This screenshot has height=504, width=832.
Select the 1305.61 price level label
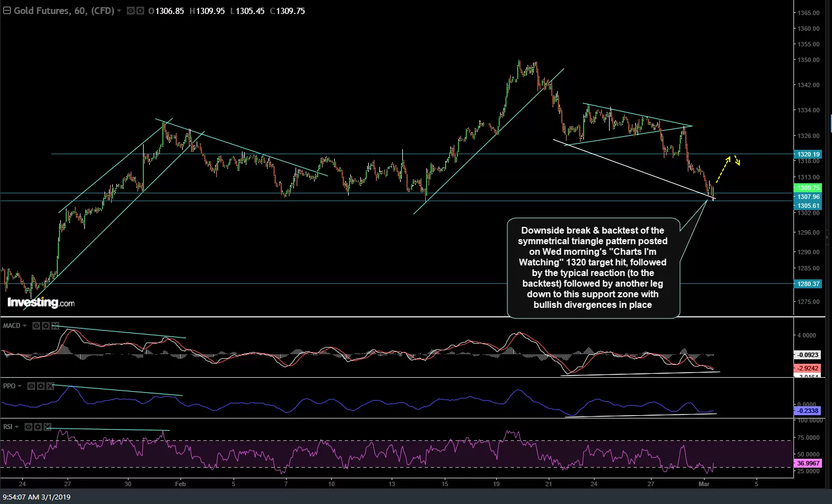(808, 206)
